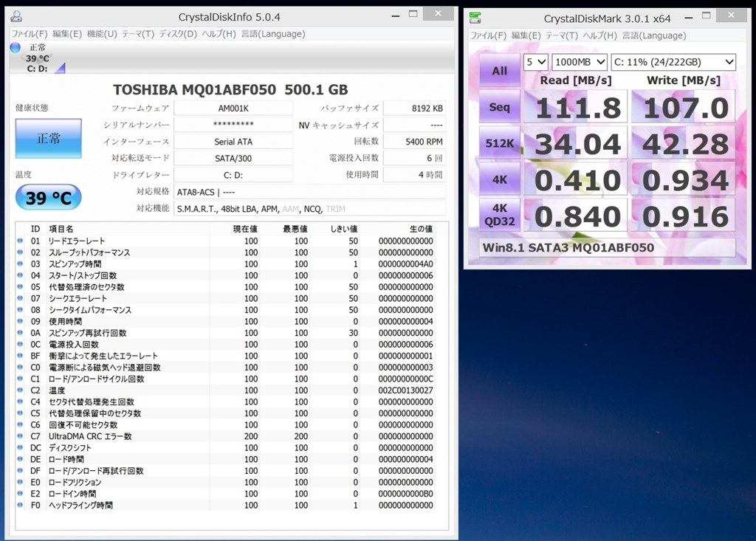This screenshot has height=541, width=756.
Task: Click the rotation rate field 5400 RPM
Action: coord(415,141)
